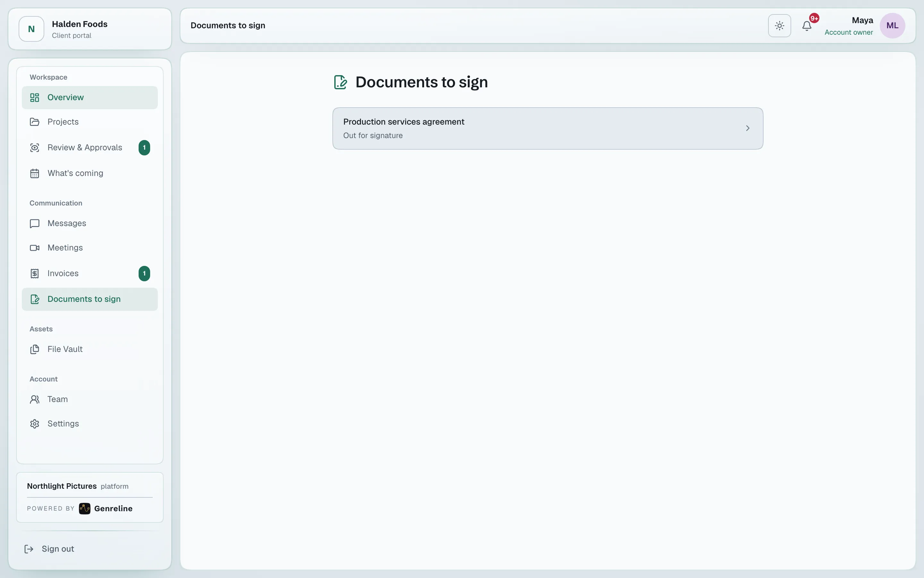The image size is (924, 578).
Task: Click the Invoices receipt icon
Action: 35,273
